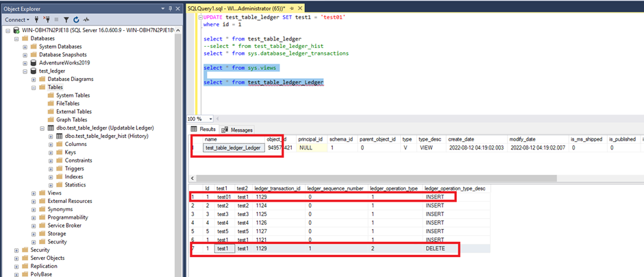Expand the Views folder
644x277 pixels.
click(33, 193)
